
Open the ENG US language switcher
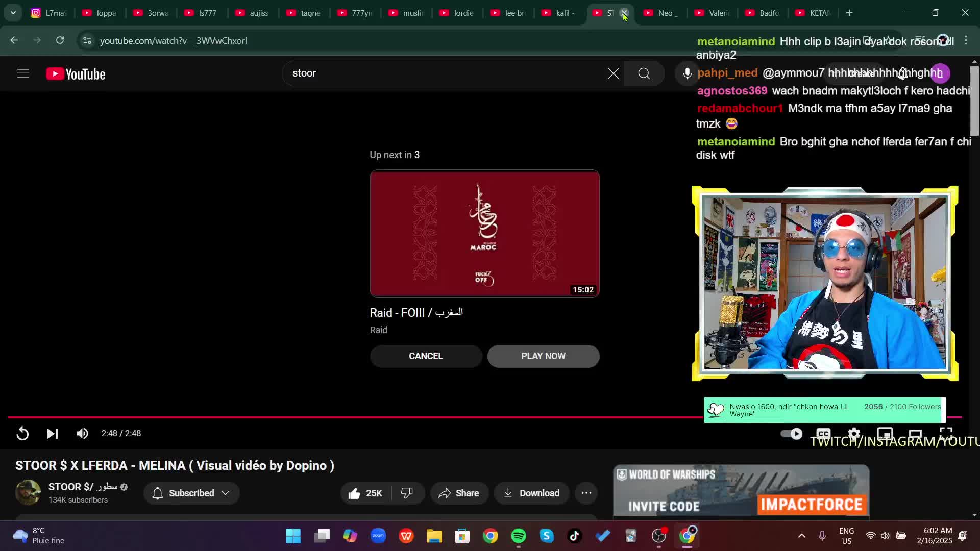[846, 536]
